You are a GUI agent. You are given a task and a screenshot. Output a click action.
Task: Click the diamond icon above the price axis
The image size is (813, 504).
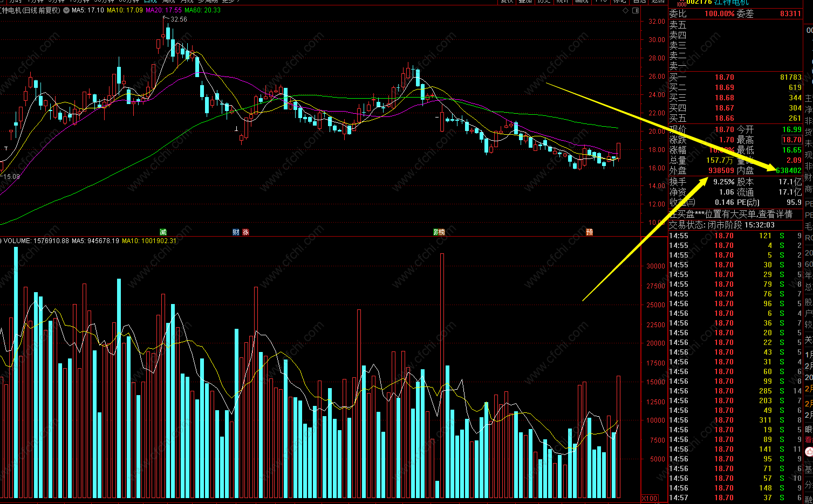click(625, 10)
